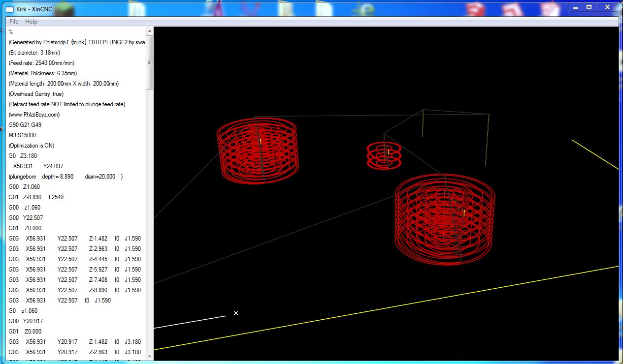
Task: Minimize the XinCNC window
Action: [576, 7]
